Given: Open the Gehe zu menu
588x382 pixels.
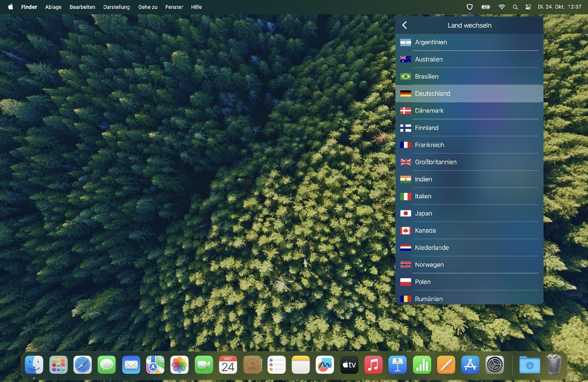Looking at the screenshot, I should coord(147,7).
